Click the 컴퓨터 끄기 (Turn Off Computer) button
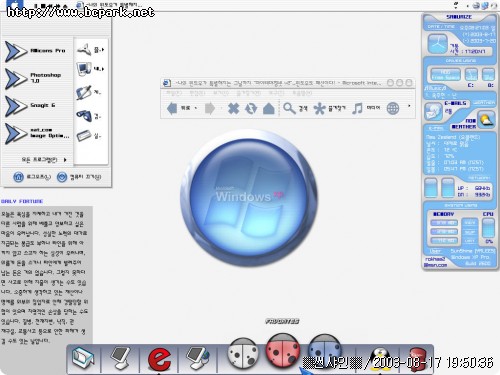This screenshot has height=375, width=500. click(x=79, y=177)
